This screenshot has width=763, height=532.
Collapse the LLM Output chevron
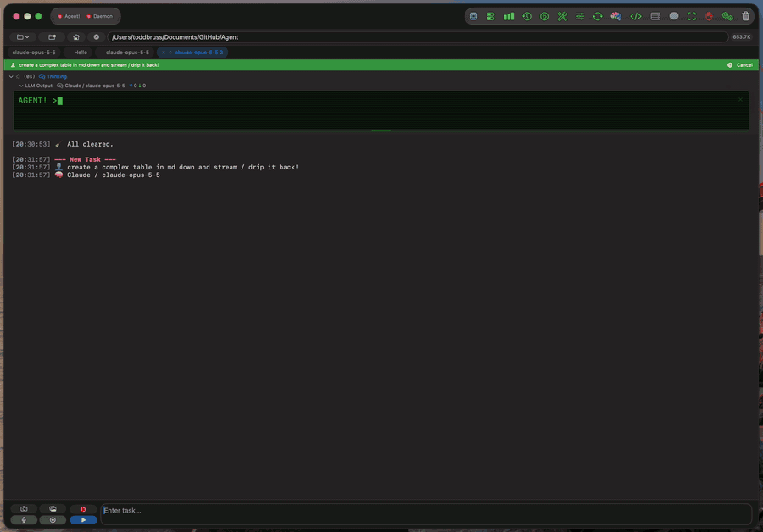click(21, 86)
